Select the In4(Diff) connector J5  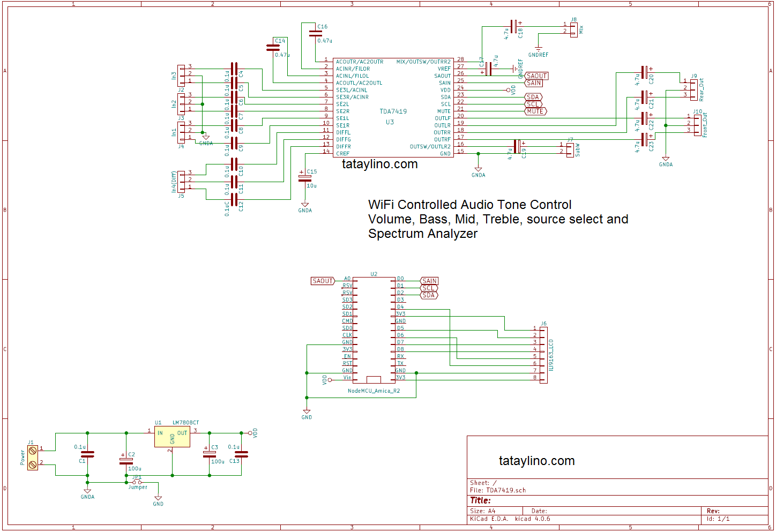pyautogui.click(x=181, y=181)
